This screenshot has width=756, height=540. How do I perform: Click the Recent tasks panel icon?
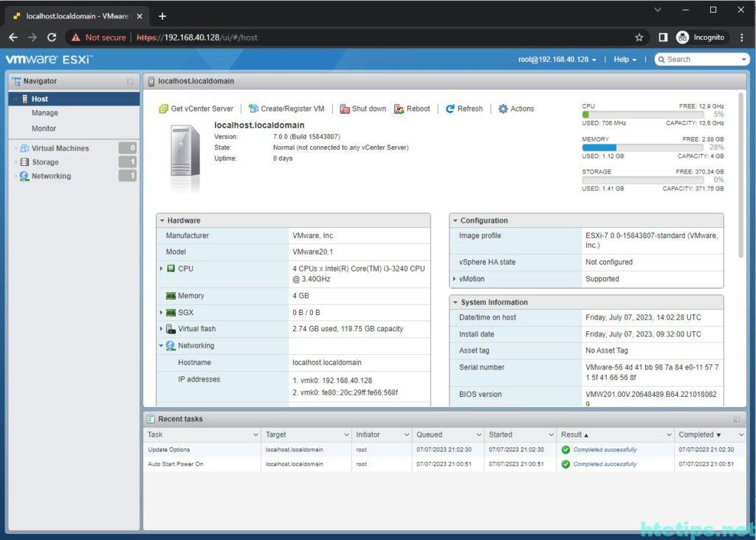pos(151,419)
